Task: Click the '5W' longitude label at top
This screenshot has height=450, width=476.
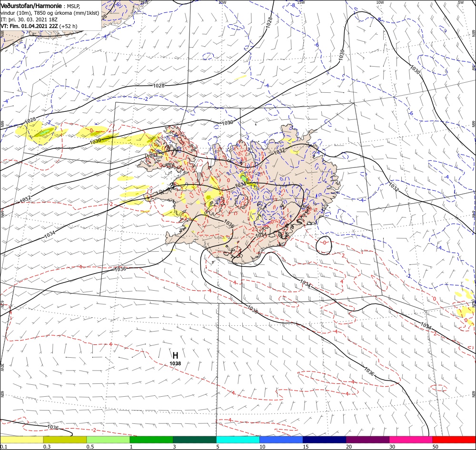Action: click(x=460, y=2)
